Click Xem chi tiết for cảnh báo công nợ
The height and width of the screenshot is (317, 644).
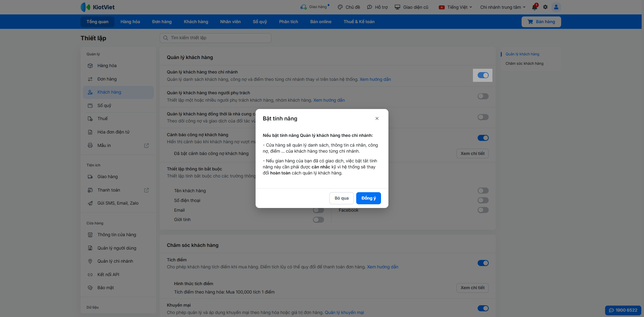473,154
